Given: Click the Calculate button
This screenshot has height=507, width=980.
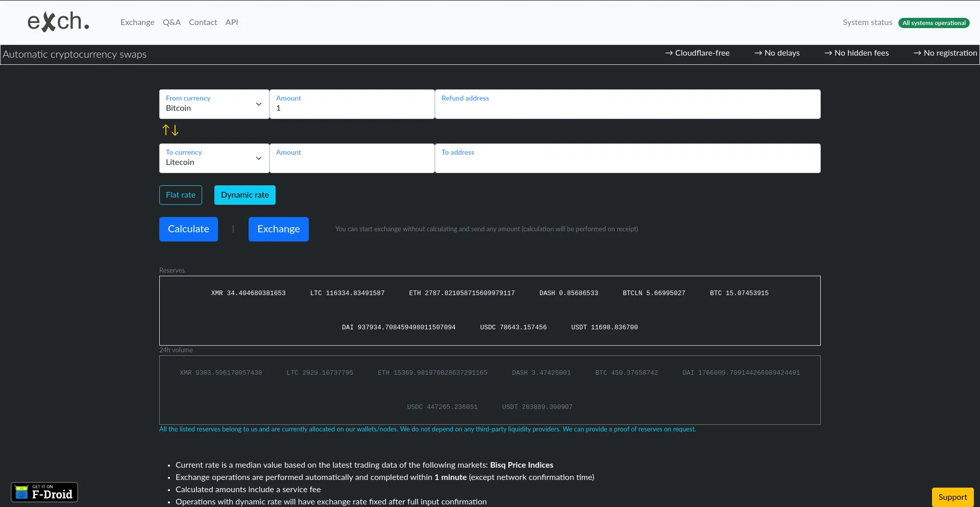Looking at the screenshot, I should 188,229.
